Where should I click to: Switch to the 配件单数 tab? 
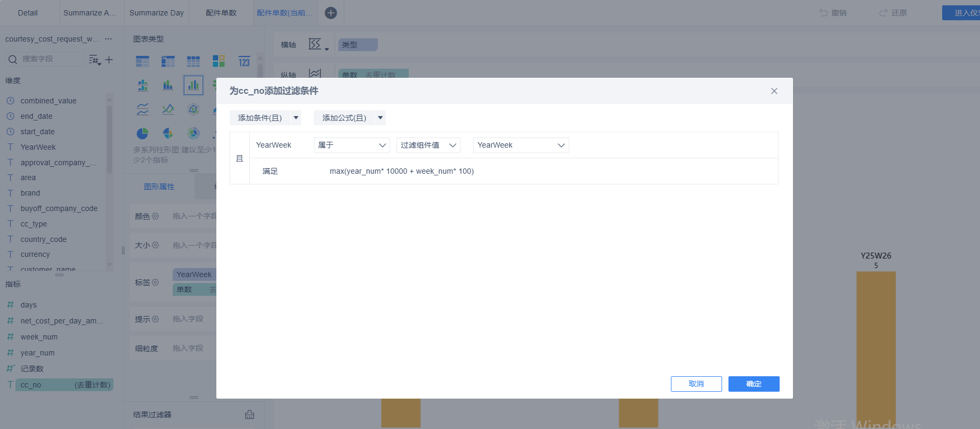pos(221,13)
